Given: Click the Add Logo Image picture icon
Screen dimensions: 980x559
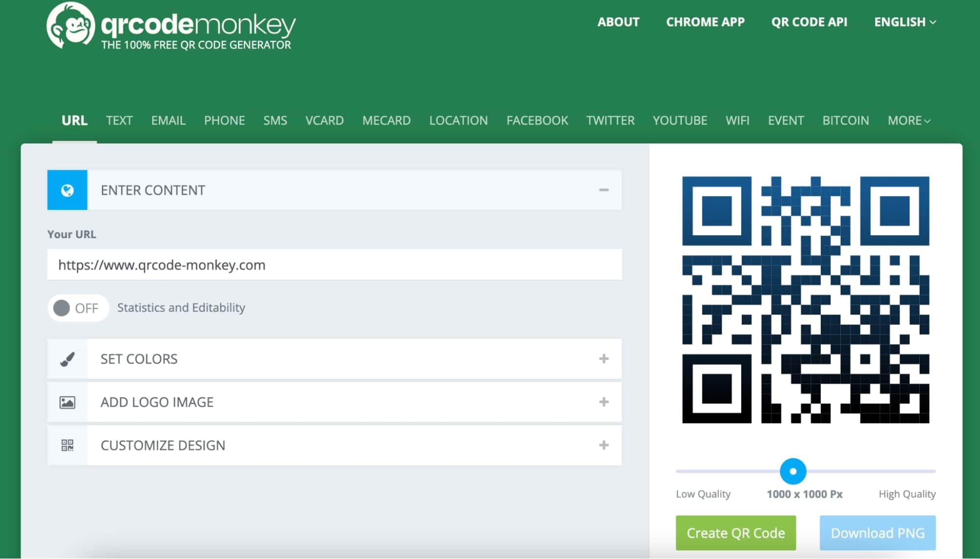Looking at the screenshot, I should pos(67,402).
